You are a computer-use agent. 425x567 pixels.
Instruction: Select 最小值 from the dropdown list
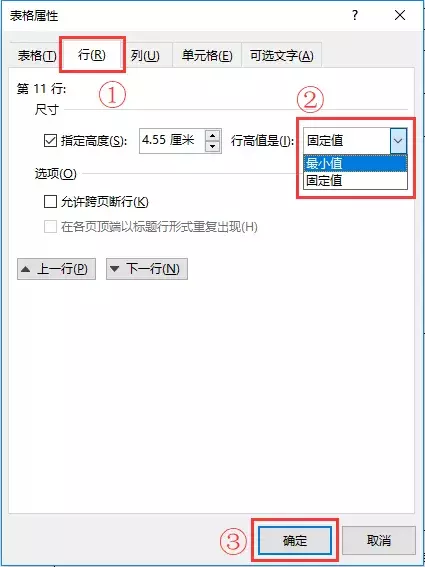pos(356,164)
